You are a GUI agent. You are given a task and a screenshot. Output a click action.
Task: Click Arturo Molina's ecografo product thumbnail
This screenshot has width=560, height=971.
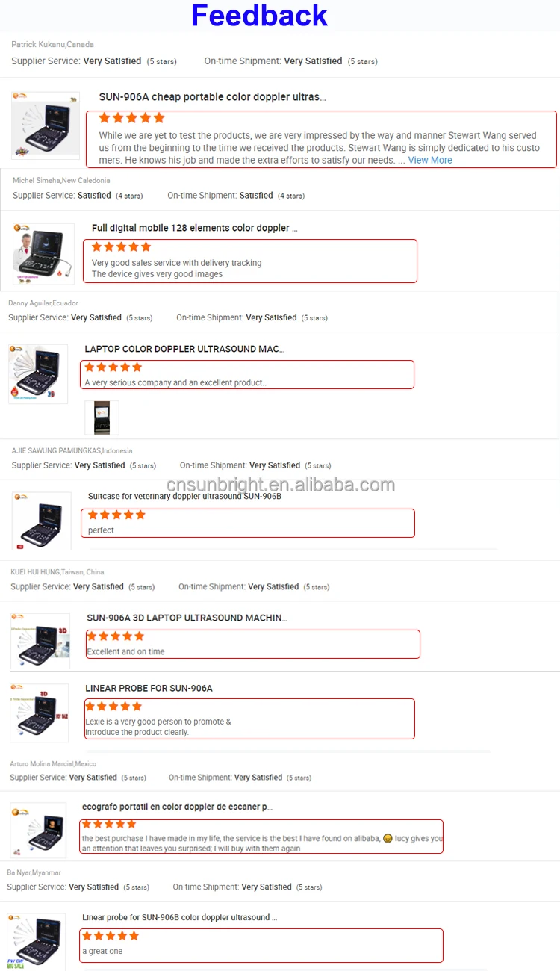(38, 830)
